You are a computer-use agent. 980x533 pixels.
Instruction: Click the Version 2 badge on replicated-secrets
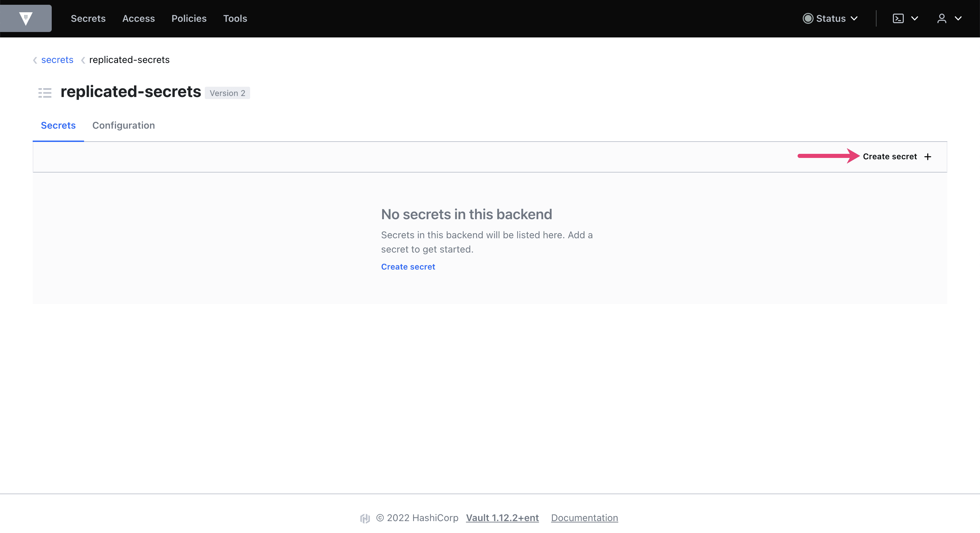(x=227, y=93)
